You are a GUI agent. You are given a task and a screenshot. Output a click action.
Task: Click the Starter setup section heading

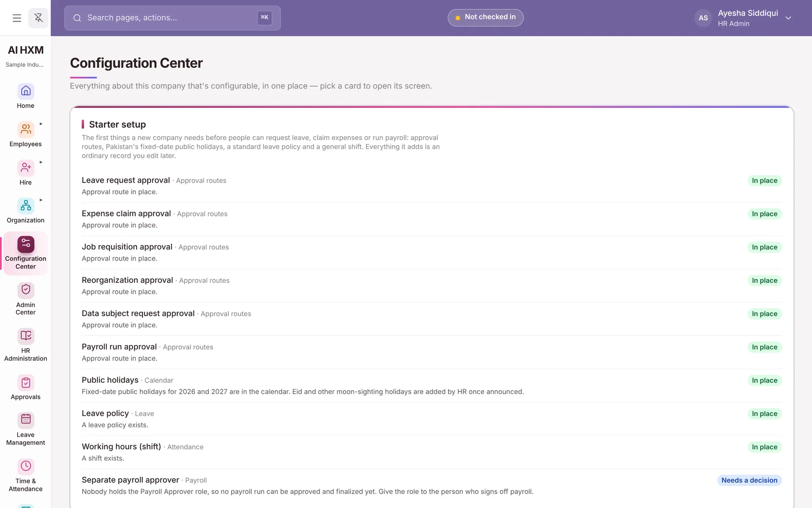coord(117,125)
